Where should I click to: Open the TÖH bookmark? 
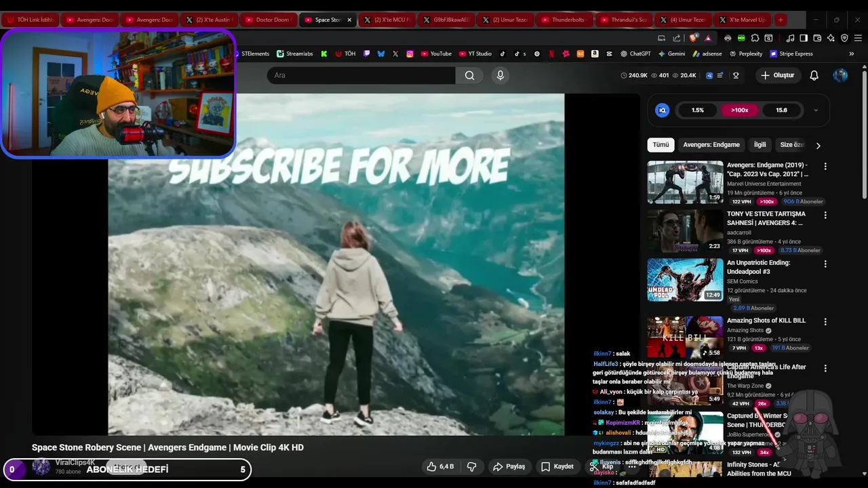344,54
